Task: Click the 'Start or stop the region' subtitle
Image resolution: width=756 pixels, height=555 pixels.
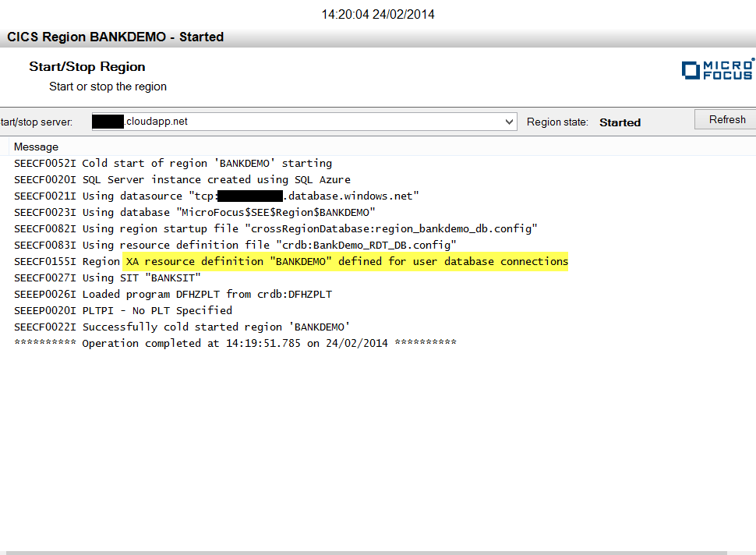Action: (108, 87)
